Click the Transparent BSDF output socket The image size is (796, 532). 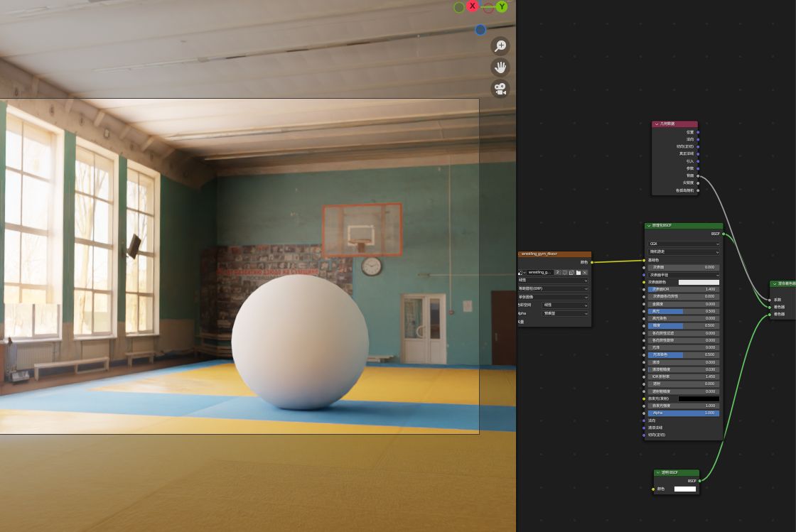pos(699,481)
